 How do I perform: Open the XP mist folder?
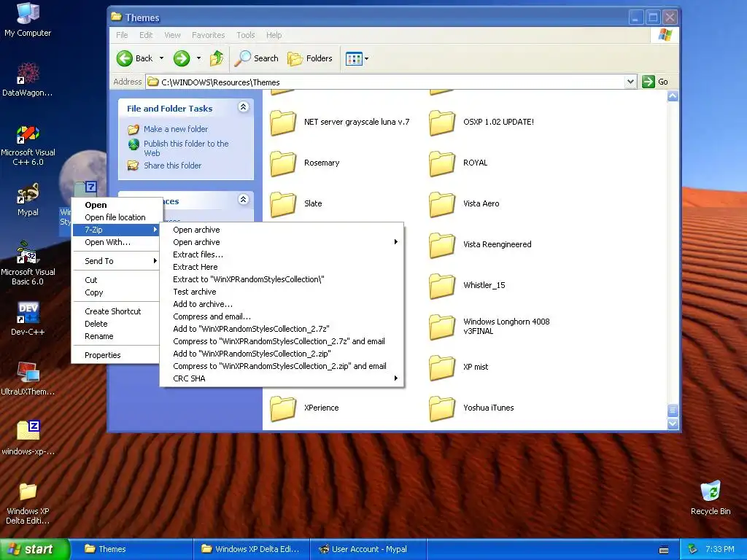point(459,367)
